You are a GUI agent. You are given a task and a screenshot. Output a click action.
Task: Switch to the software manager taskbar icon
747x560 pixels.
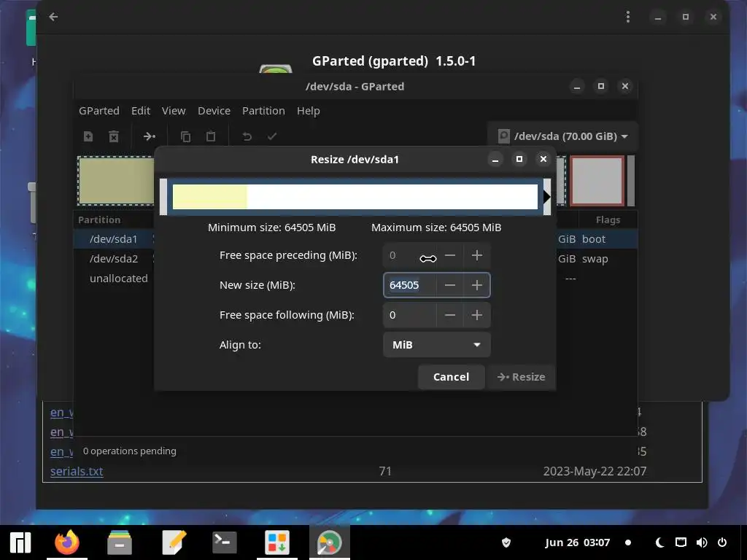[x=277, y=542]
